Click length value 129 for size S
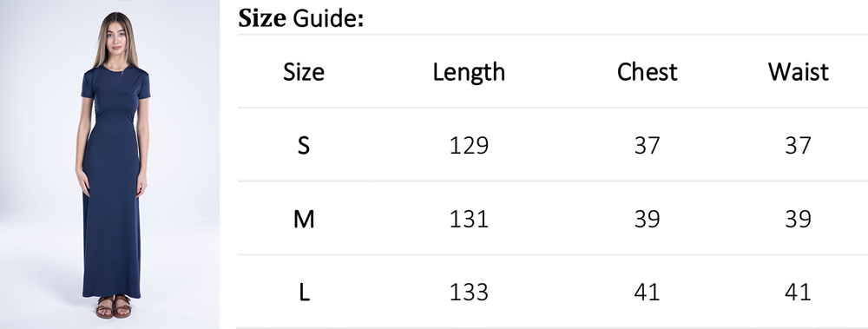The image size is (868, 329). [469, 146]
